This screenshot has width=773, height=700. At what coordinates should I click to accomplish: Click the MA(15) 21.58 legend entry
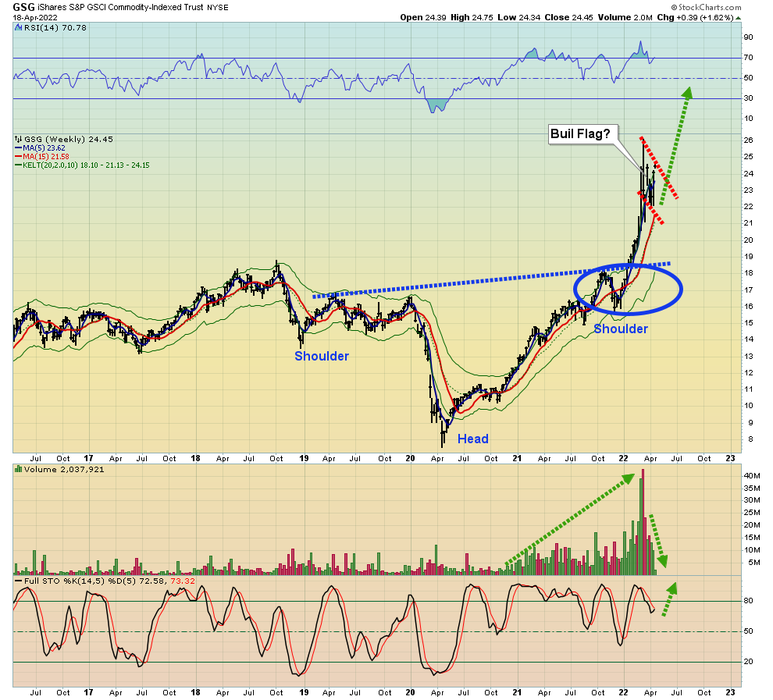point(46,157)
